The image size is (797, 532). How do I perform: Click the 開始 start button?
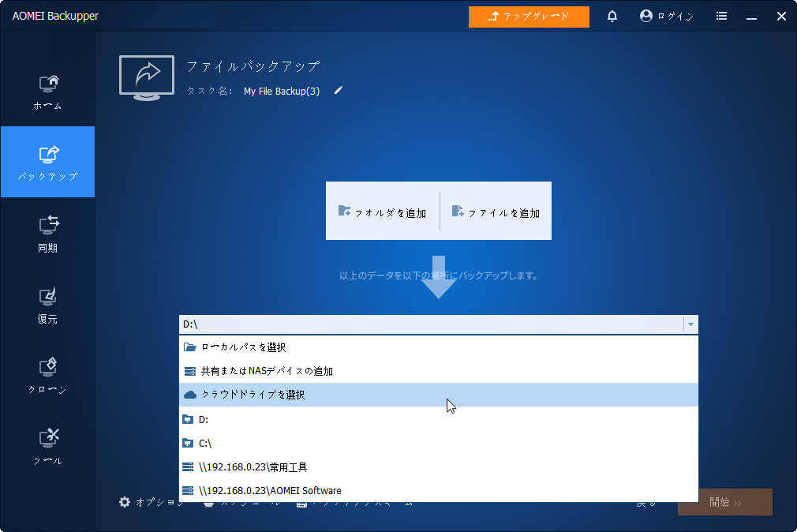point(725,503)
